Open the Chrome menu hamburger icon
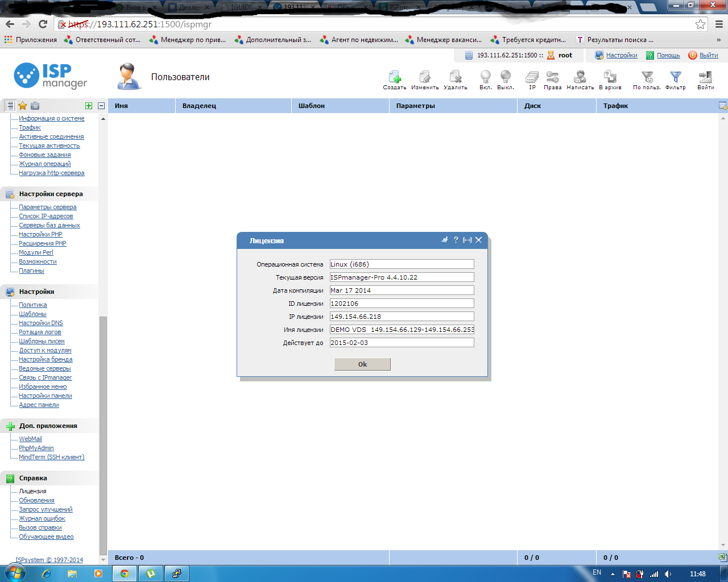Image resolution: width=728 pixels, height=582 pixels. (719, 24)
